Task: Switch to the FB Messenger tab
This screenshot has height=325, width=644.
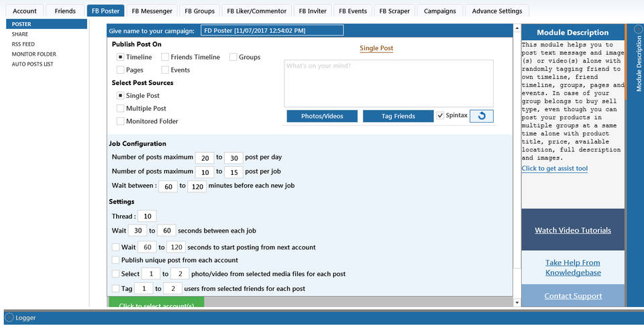Action: 152,11
